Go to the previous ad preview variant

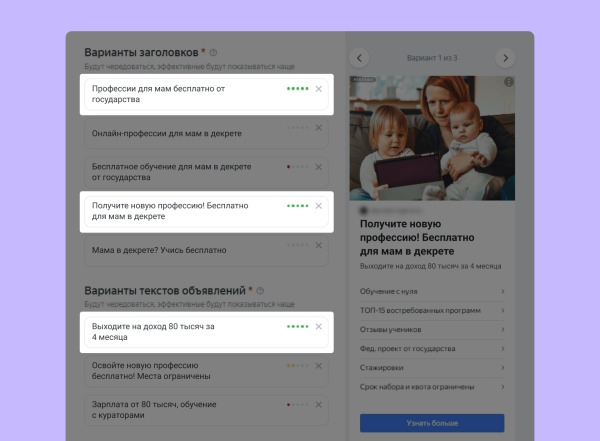pos(361,58)
